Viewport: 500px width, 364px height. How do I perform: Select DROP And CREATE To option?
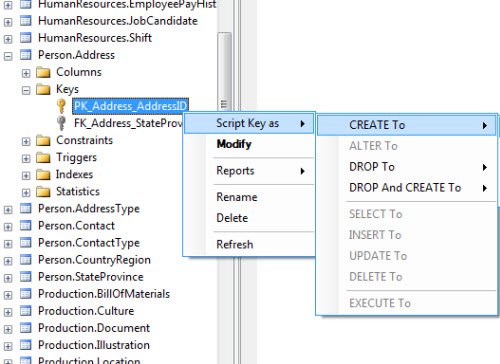pyautogui.click(x=407, y=188)
